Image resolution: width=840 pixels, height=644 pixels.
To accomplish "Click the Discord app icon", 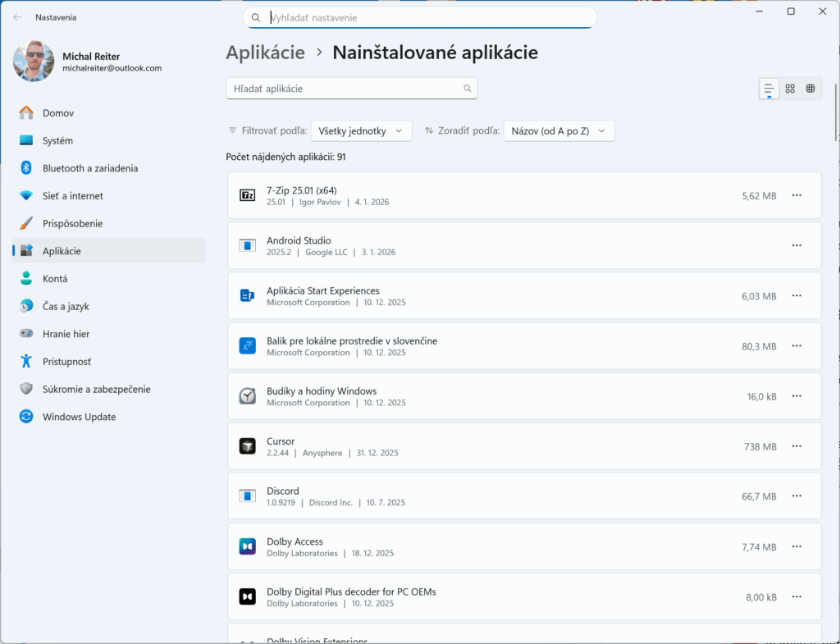I will point(248,496).
